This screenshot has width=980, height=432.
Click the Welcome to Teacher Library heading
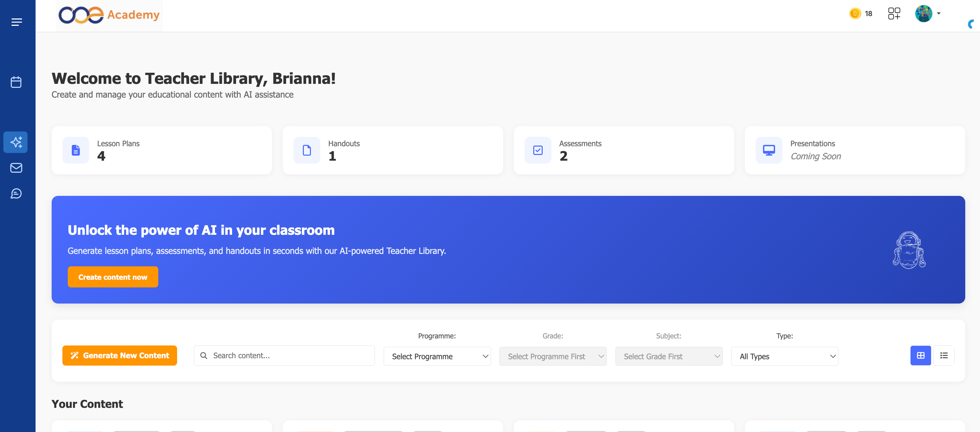tap(194, 78)
